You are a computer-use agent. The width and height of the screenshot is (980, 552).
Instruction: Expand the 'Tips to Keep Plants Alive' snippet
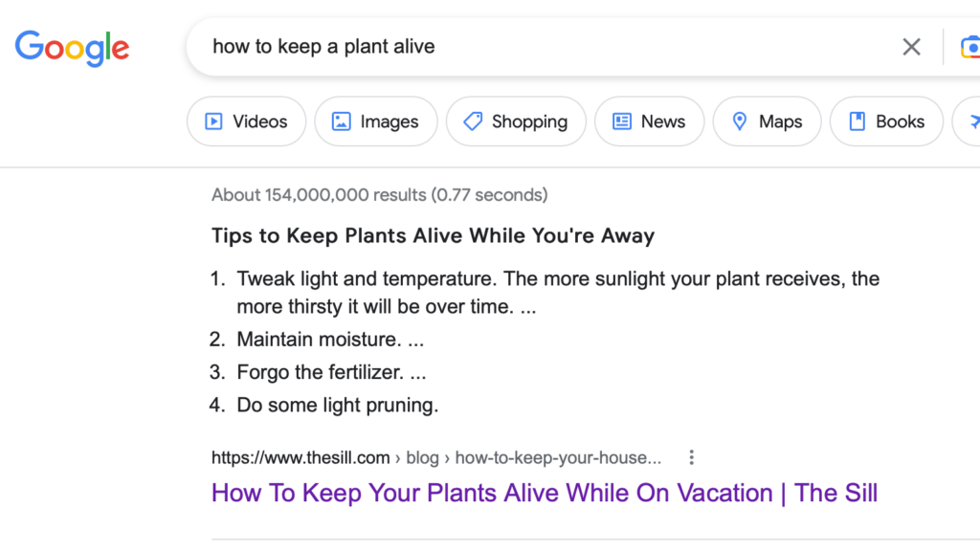tap(433, 234)
